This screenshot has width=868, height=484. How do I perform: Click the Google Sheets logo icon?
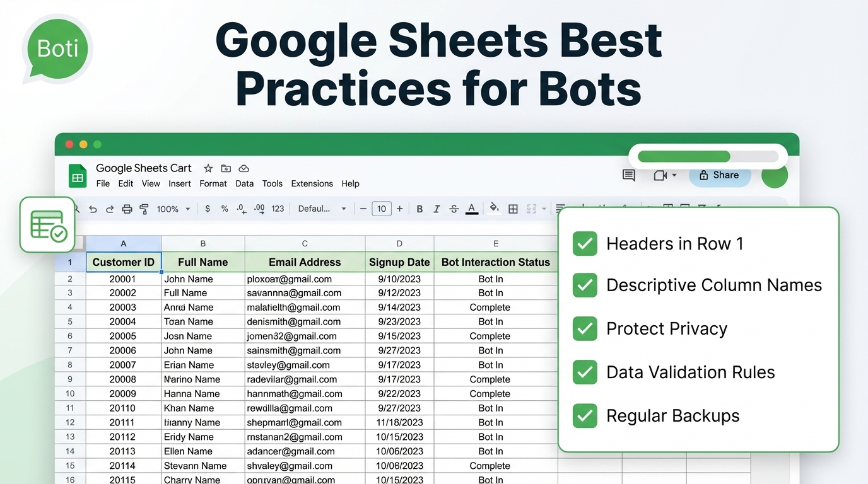tap(78, 176)
